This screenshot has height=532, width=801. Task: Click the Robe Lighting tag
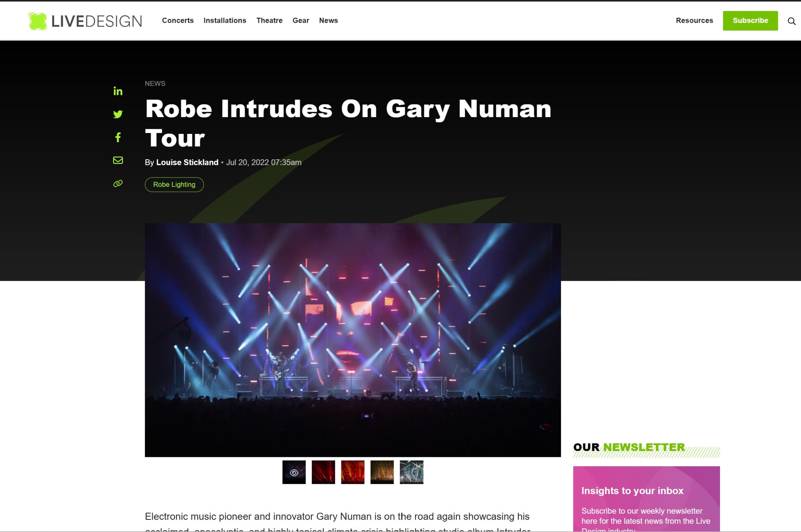(x=174, y=185)
